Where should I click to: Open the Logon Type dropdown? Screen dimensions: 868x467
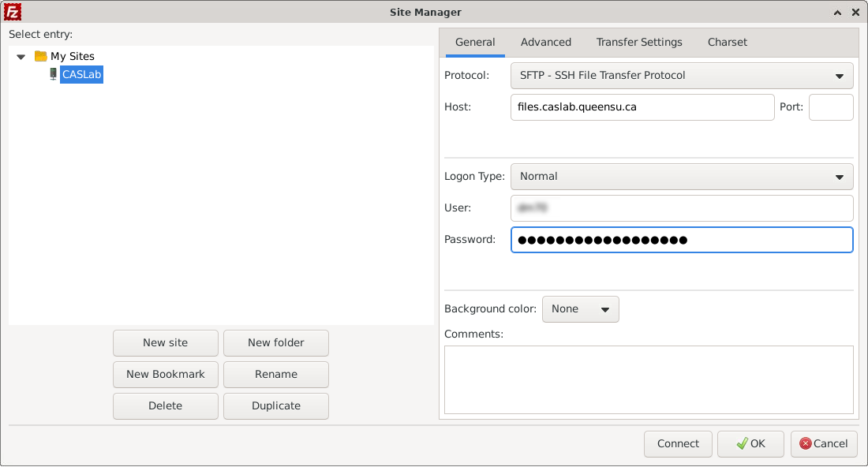[x=682, y=177]
